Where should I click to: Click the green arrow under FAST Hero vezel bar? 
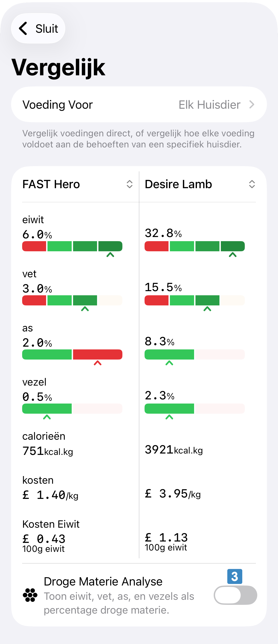(47, 417)
